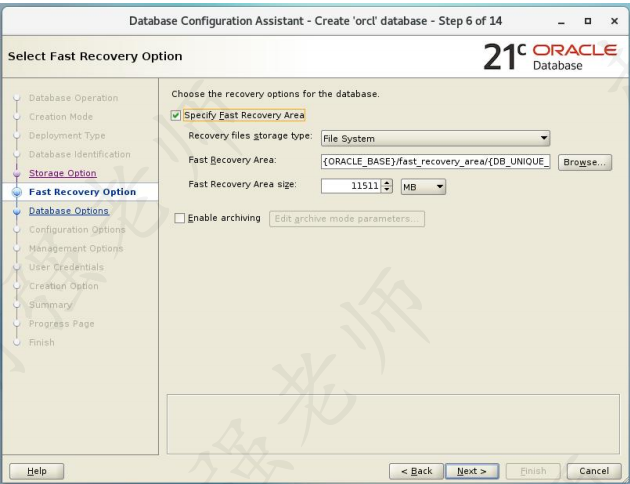The width and height of the screenshot is (630, 484).
Task: Select Fast Recovery Option in the step list
Action: coord(82,192)
